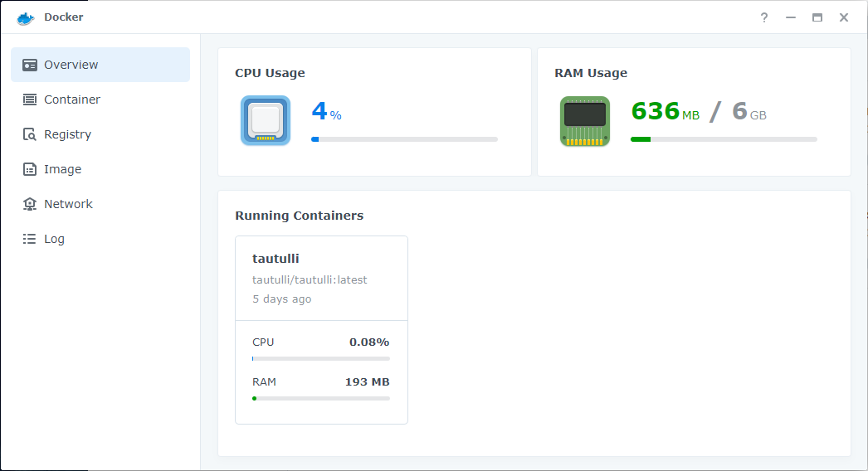View the Log section
The width and height of the screenshot is (868, 471).
pos(100,239)
